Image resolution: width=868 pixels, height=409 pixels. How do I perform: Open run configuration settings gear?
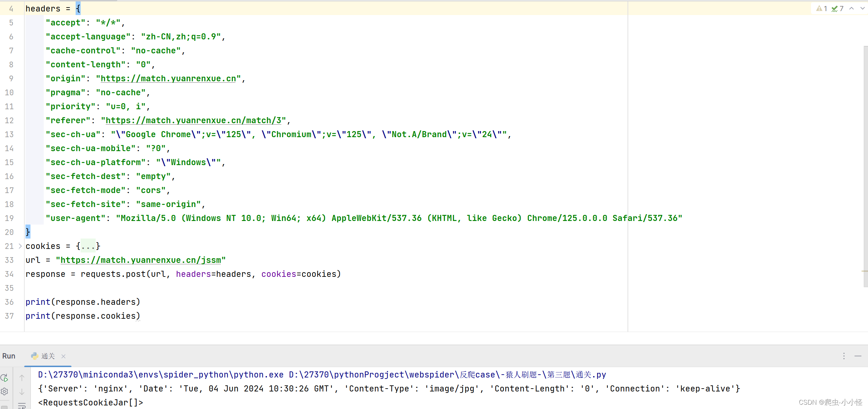pos(4,391)
